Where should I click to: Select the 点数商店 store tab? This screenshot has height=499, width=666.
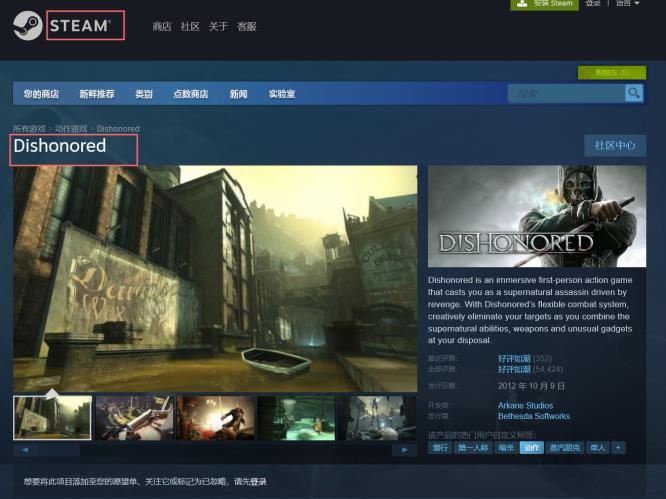click(x=191, y=94)
